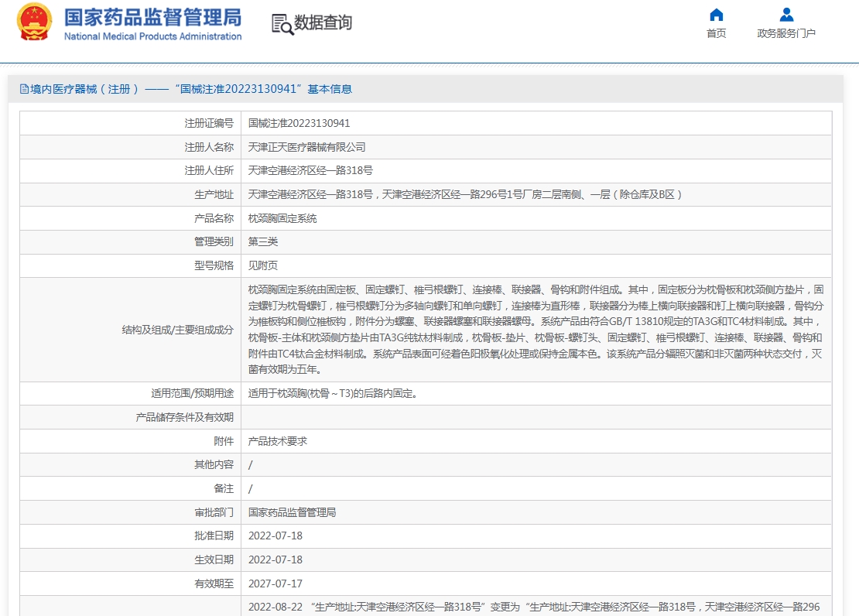Select the 生效日期 value 2022-07-18

coord(275,560)
